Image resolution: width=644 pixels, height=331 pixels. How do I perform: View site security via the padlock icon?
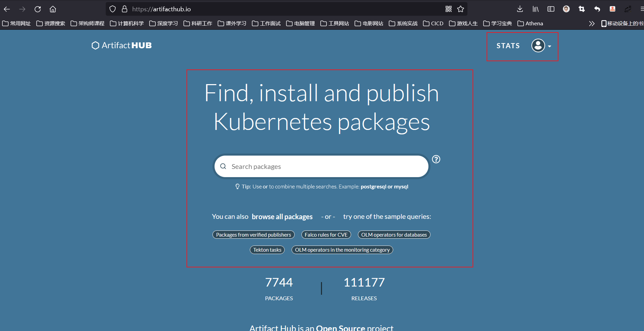(125, 9)
